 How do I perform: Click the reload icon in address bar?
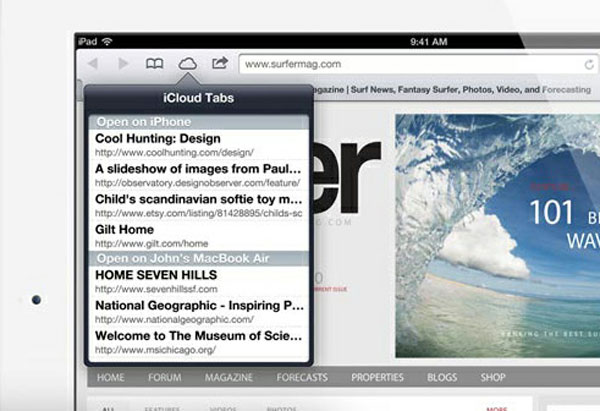pos(589,64)
